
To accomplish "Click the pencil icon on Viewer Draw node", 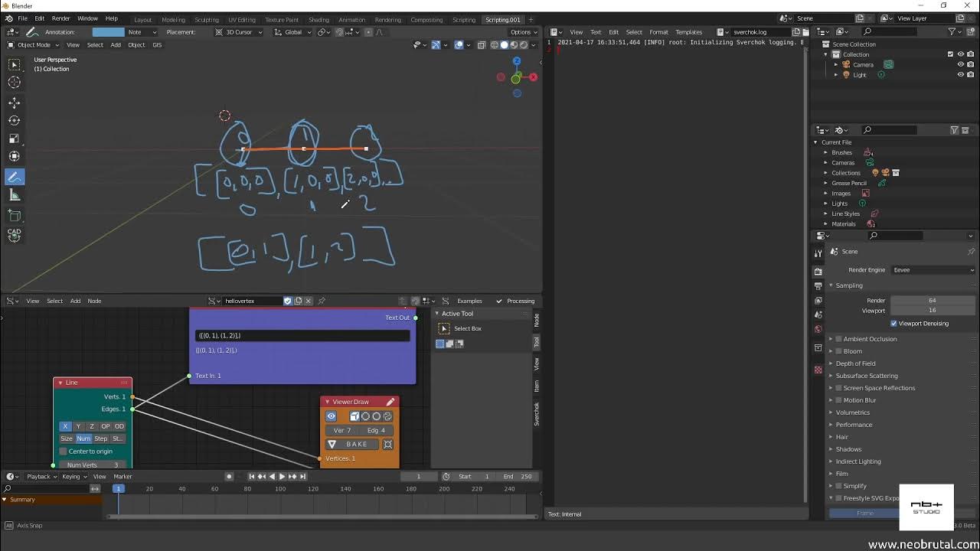I will pos(390,402).
